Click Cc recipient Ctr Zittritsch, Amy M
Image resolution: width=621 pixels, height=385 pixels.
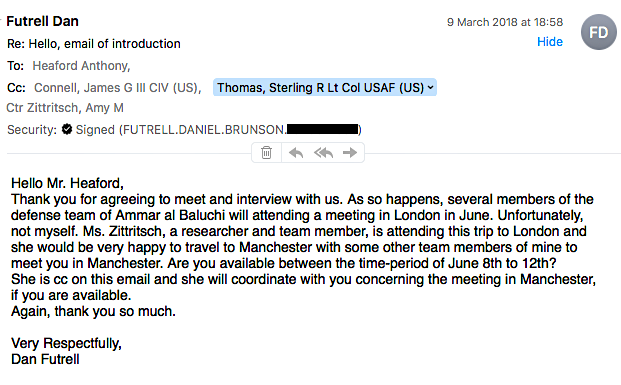coord(65,108)
